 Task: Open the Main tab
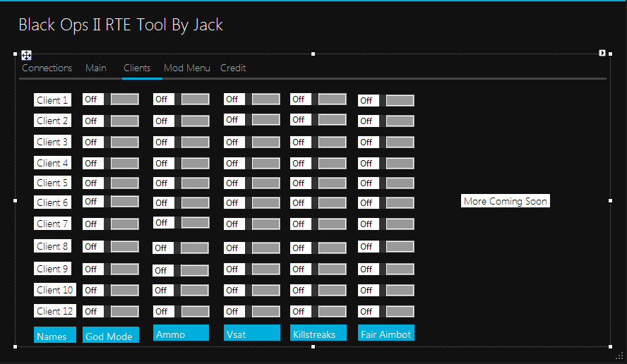coord(96,68)
